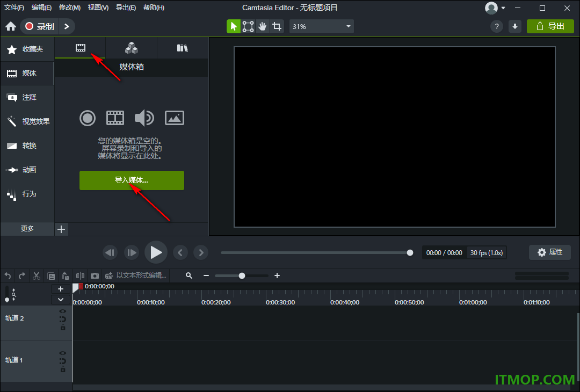580x392 pixels.
Task: Open the 行为 behaviors panel
Action: [27, 194]
